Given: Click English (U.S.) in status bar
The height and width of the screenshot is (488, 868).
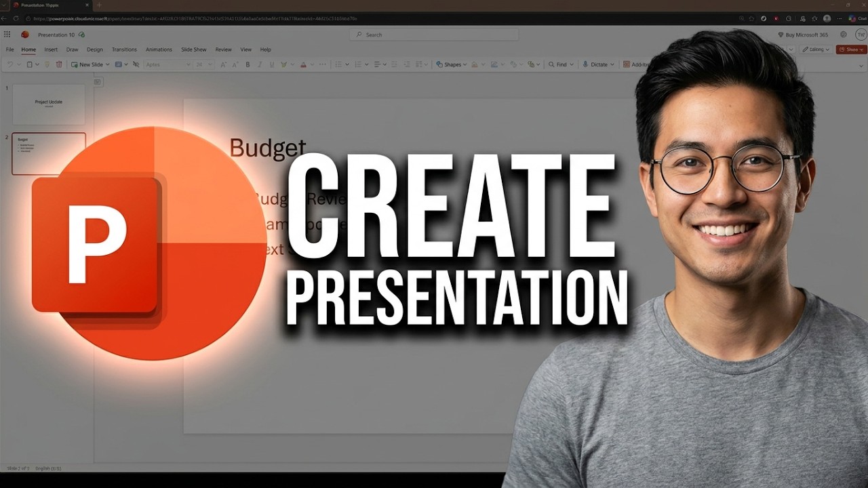Looking at the screenshot, I should coord(48,468).
